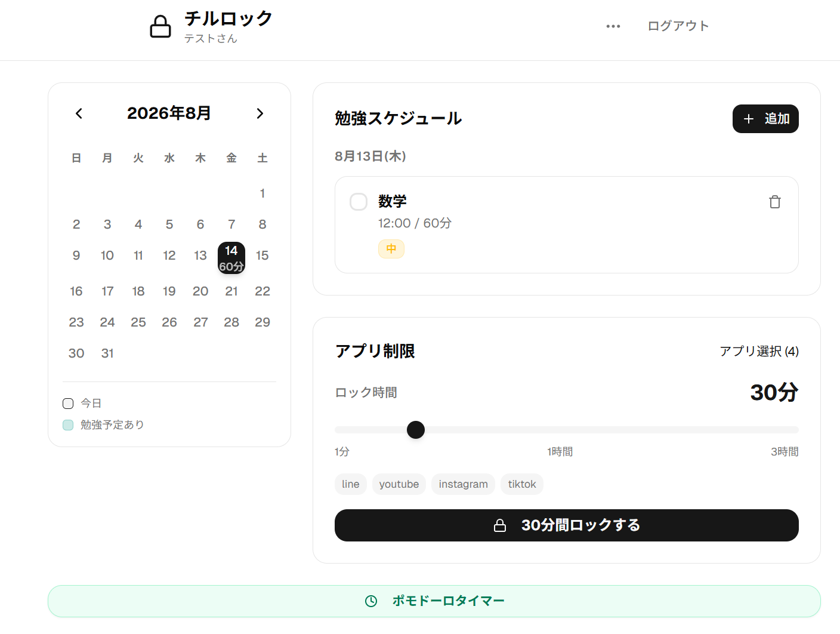Select the tiktok app chip
The image size is (840, 634).
click(522, 484)
